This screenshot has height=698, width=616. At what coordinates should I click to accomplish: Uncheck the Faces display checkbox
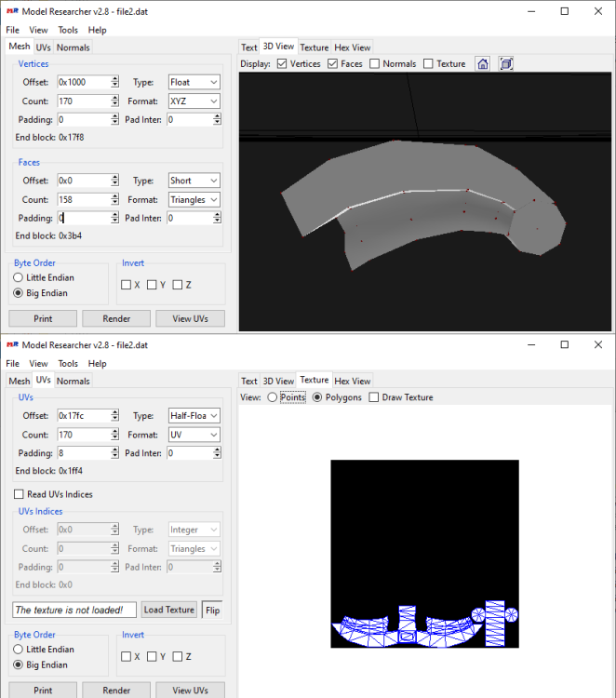333,63
